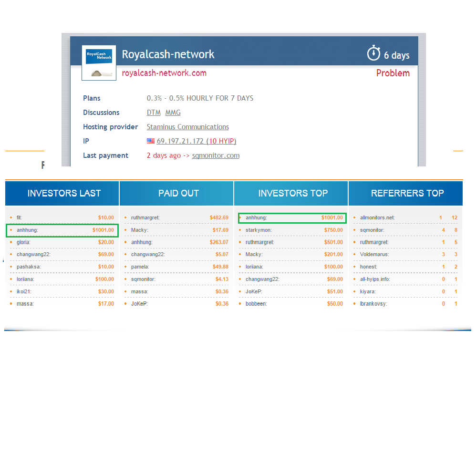Click allmonitors.net row in Referrers Top

(x=405, y=217)
